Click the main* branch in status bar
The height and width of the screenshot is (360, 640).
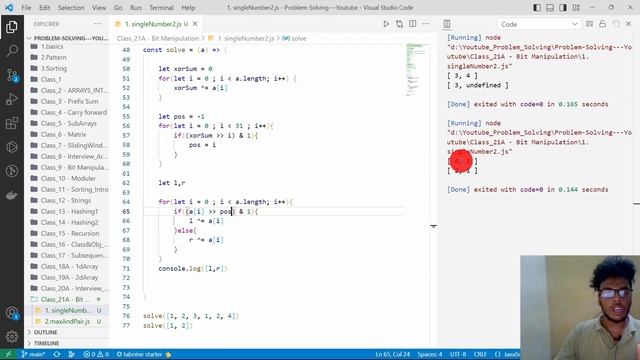coord(33,354)
